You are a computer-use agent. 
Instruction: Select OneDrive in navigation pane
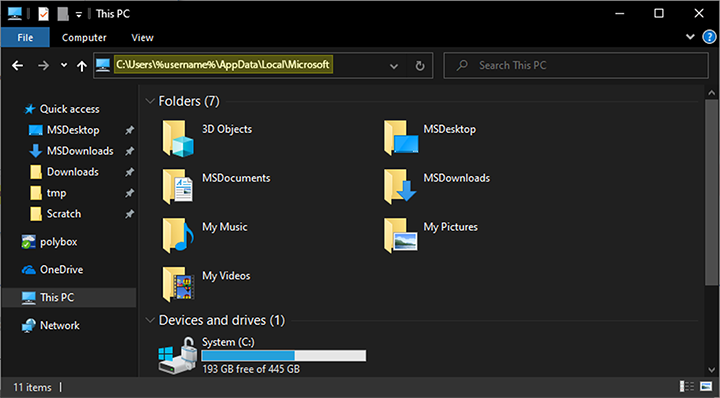tap(61, 270)
